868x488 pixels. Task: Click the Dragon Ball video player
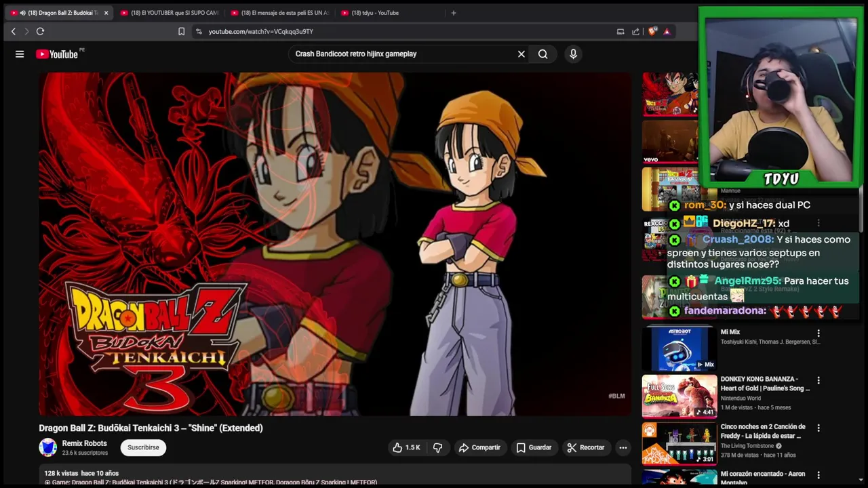(x=335, y=244)
